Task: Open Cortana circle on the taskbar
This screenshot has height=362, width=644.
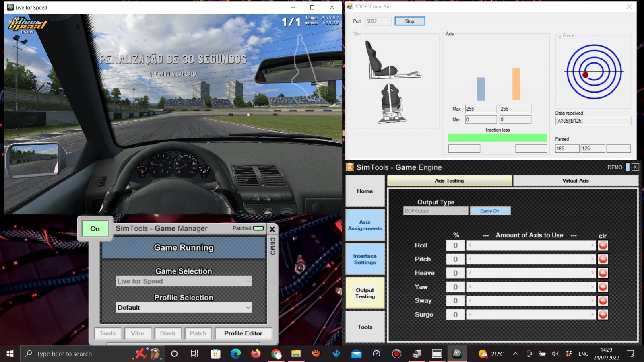Action: (x=174, y=354)
